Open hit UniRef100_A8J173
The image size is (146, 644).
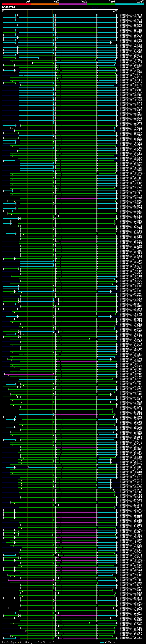pos(131,15)
